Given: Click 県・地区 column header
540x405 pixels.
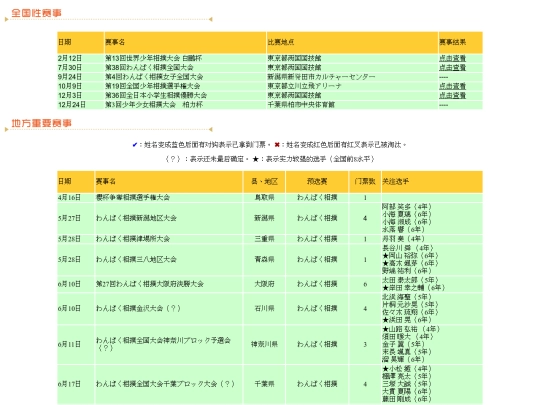Looking at the screenshot, I should [x=264, y=181].
